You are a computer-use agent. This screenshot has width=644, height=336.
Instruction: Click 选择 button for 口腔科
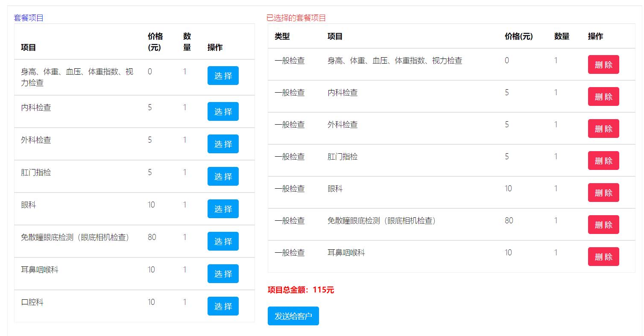pos(223,306)
